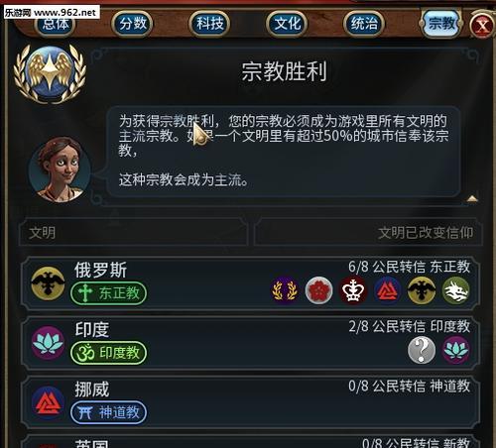Screen dimensions: 496x448
Task: Click the golden laurel wreath icon in Russia row
Action: pyautogui.click(x=285, y=290)
